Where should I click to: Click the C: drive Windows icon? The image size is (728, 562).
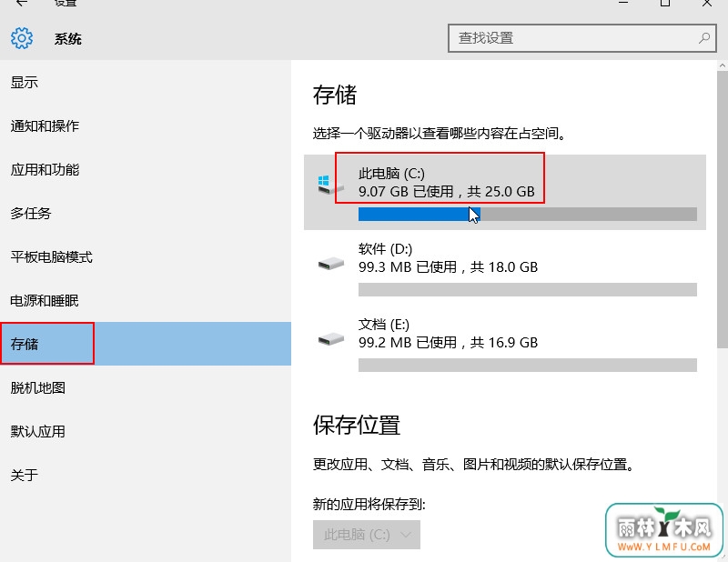(330, 185)
